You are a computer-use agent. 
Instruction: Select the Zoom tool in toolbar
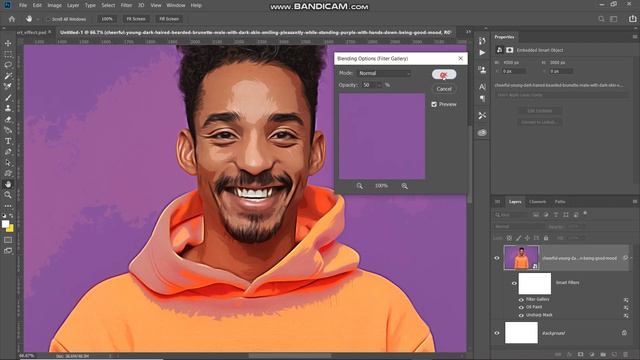[8, 195]
